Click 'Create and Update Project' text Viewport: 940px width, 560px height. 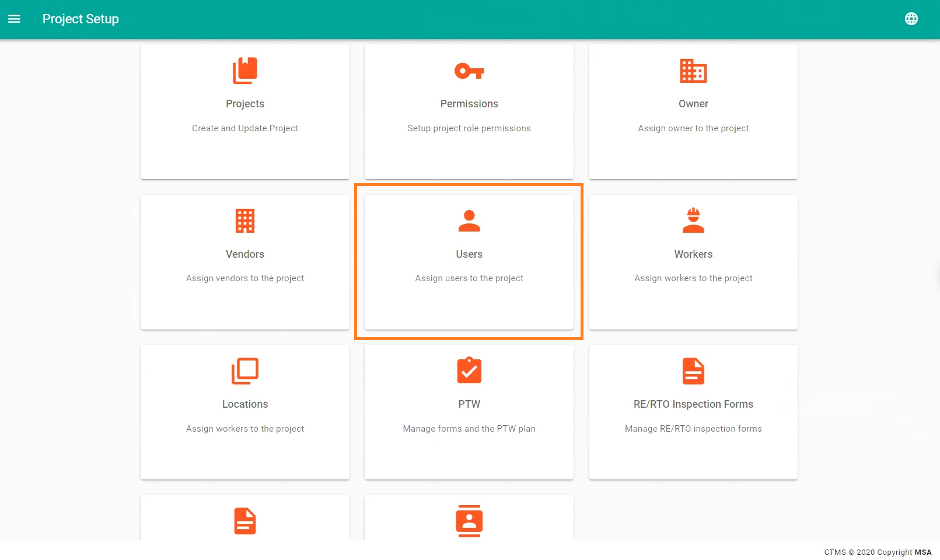245,128
